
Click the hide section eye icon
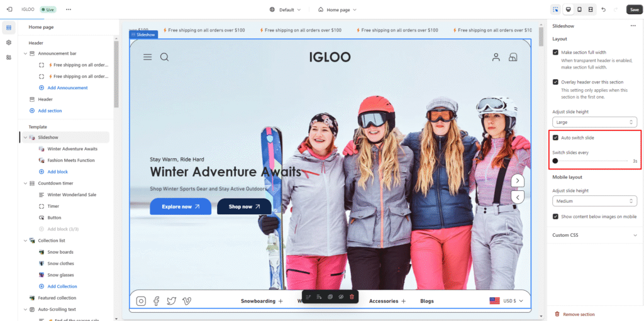341,297
